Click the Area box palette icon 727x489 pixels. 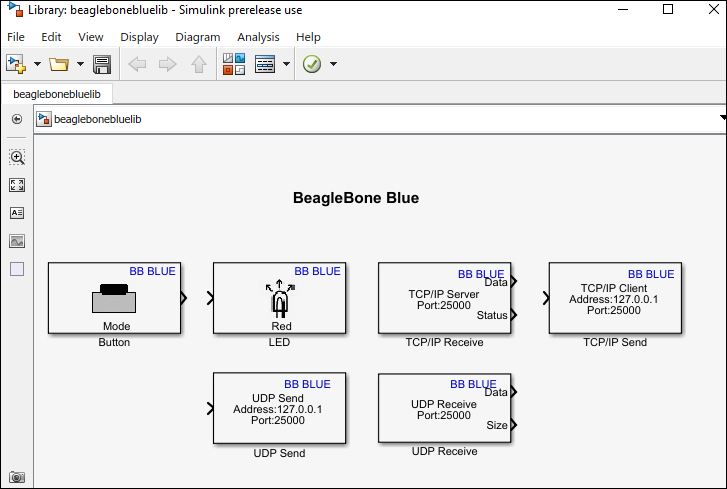point(17,269)
